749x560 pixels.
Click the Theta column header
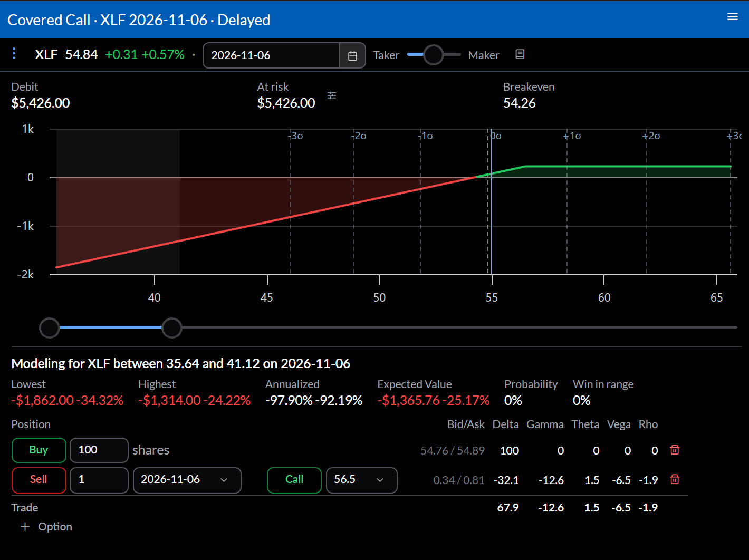pos(585,424)
